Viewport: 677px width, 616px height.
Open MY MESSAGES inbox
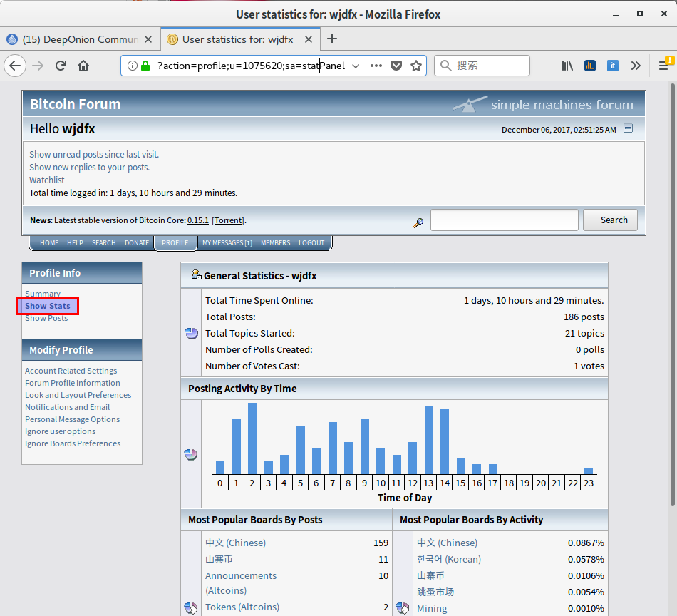click(x=227, y=243)
